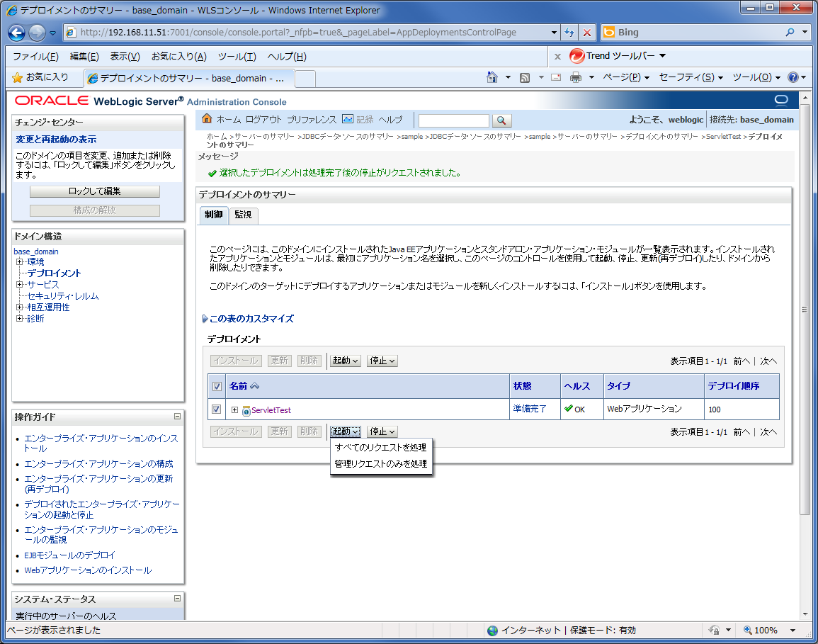Expand この表のカスタマイズ section

click(205, 318)
